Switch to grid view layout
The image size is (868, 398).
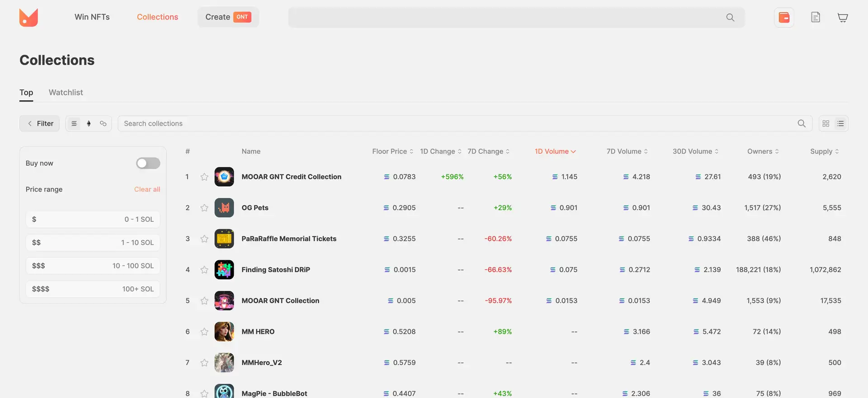click(826, 123)
